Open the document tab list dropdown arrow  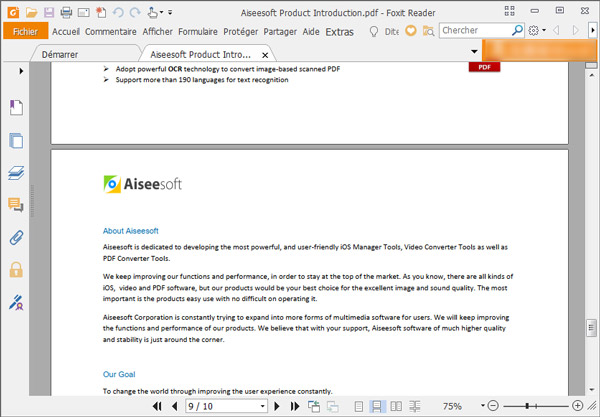(474, 51)
